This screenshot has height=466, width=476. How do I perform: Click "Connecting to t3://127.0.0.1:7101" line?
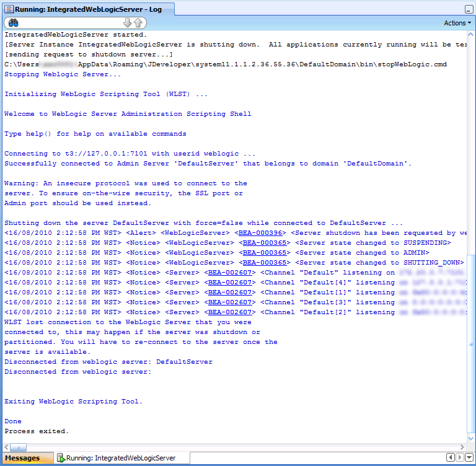coord(130,154)
